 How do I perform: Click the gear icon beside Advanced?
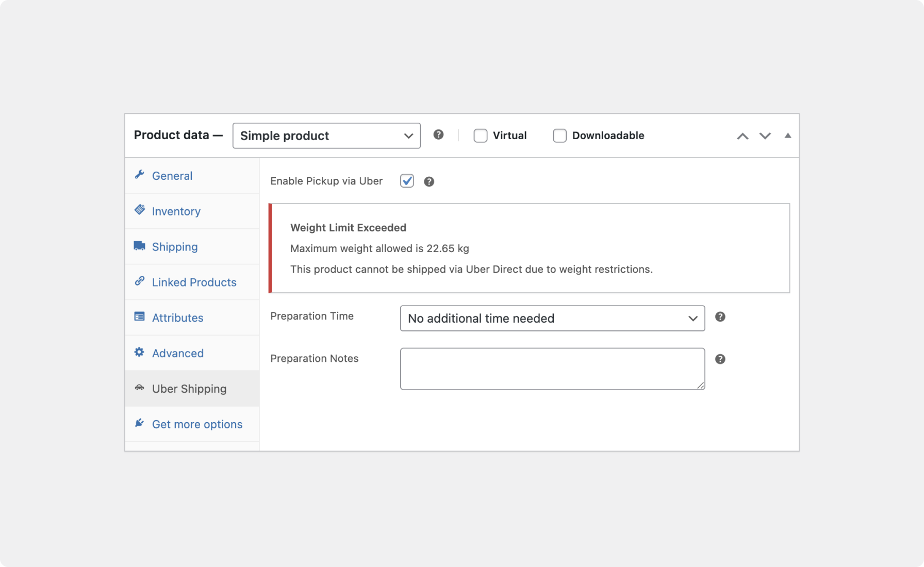(139, 352)
